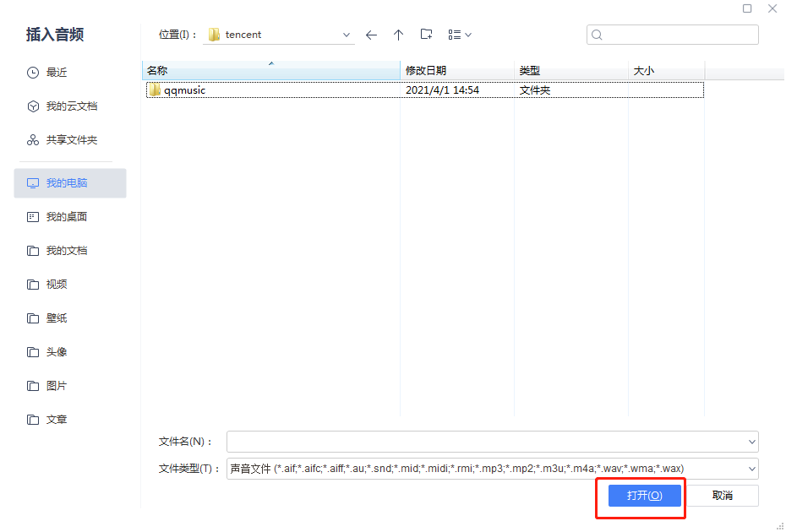Select the qqmusic folder
Screen dimensions: 786x532
(x=184, y=90)
